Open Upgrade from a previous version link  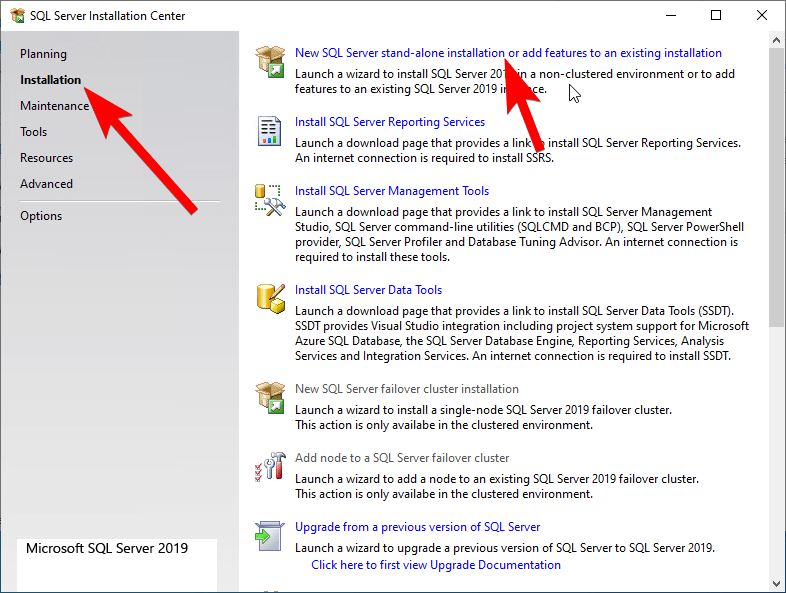[x=418, y=527]
